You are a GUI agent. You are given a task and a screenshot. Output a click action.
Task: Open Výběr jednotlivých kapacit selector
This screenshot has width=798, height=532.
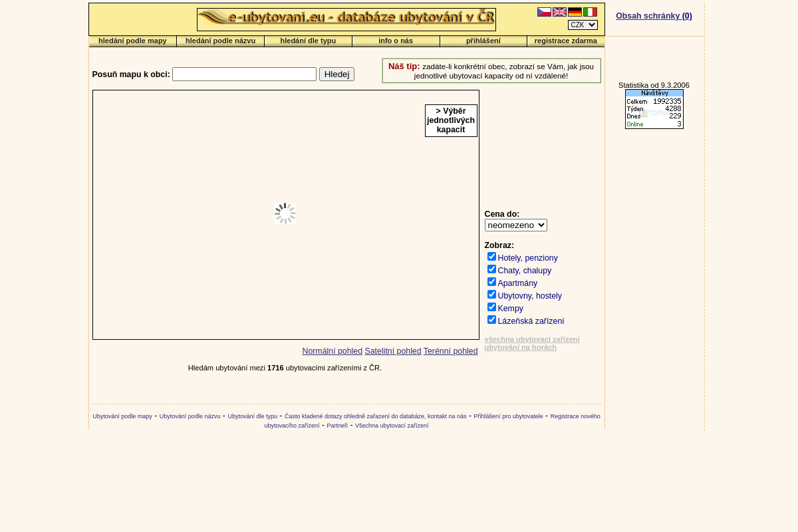(x=451, y=120)
